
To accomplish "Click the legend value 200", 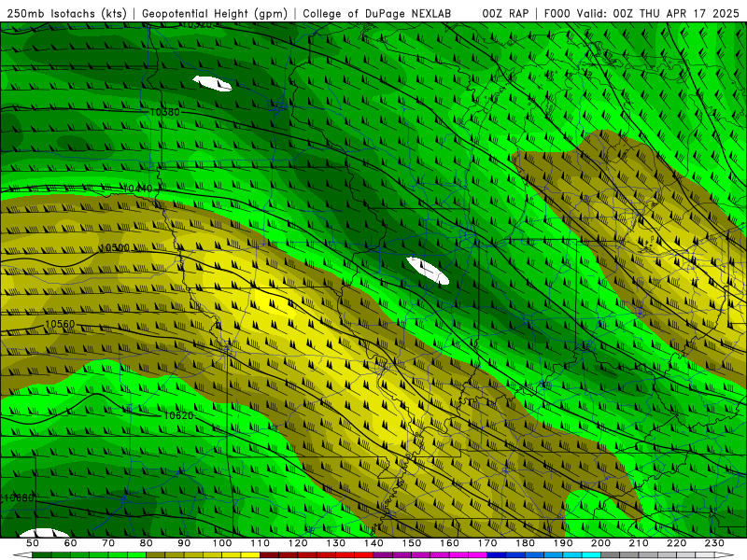I will [600, 543].
